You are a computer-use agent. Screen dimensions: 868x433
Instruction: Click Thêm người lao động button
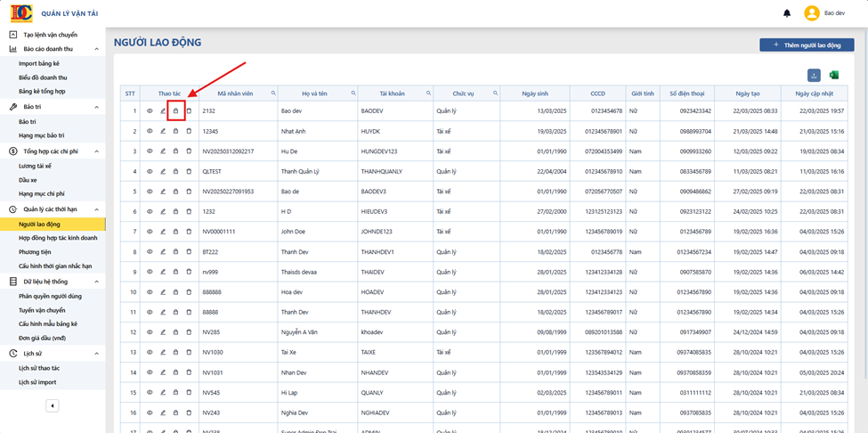tap(807, 45)
